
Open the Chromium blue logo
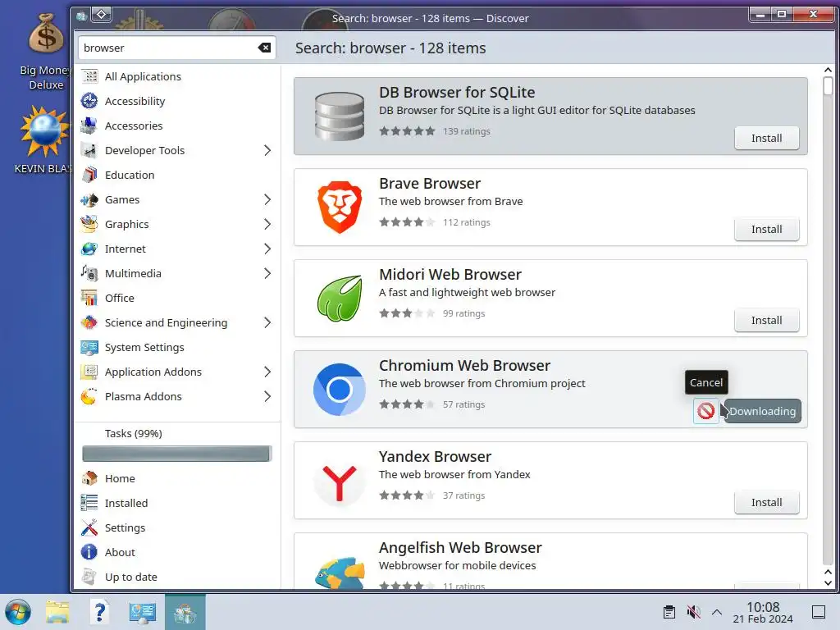point(340,390)
